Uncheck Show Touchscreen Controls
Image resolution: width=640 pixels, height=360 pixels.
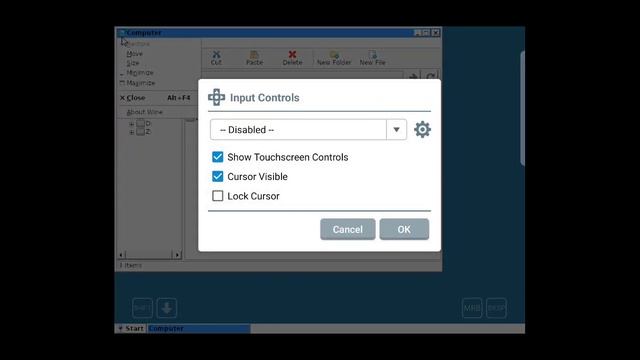(218, 157)
